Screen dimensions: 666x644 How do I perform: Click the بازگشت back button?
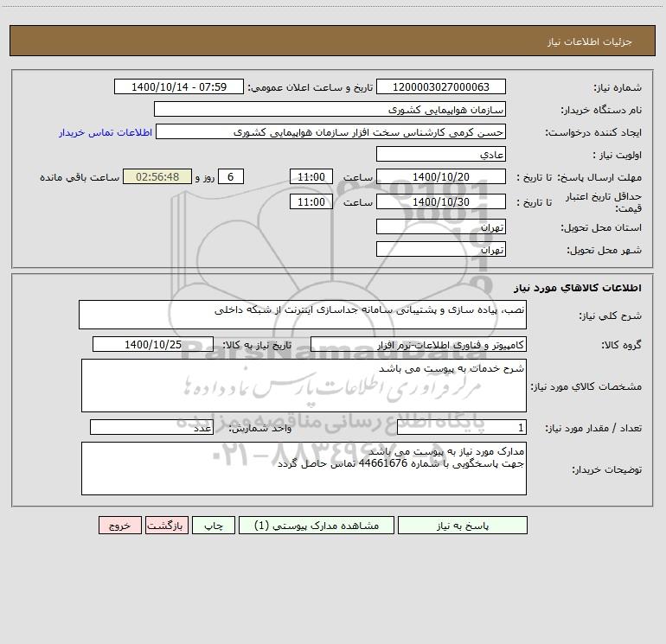166,525
